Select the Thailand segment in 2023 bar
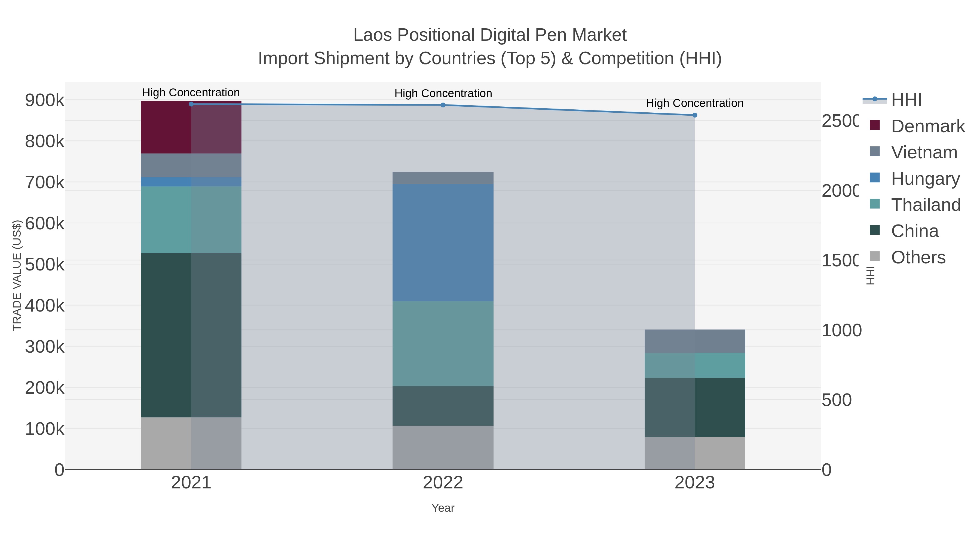980x551 pixels. (x=695, y=365)
